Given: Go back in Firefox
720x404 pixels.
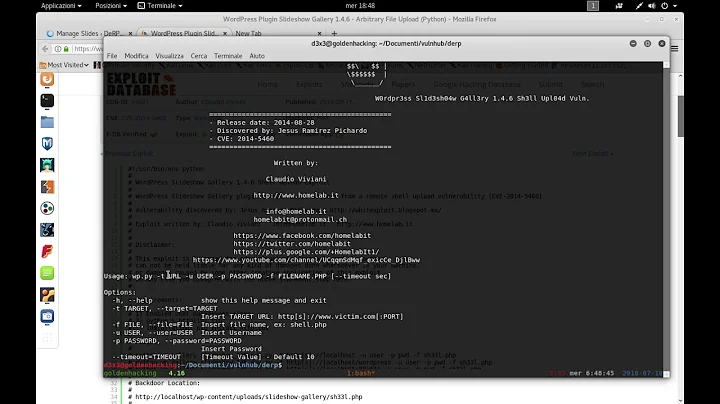Looking at the screenshot, I should coord(45,49).
